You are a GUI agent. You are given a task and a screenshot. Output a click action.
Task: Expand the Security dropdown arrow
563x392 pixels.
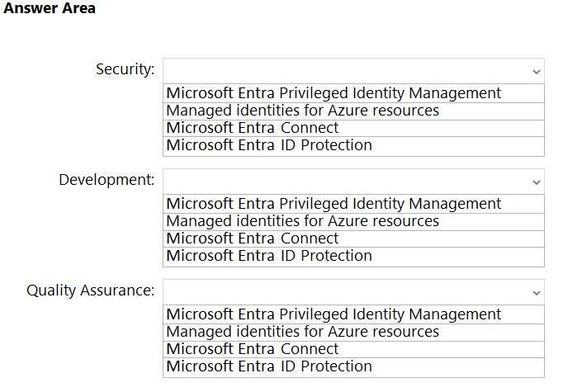537,71
